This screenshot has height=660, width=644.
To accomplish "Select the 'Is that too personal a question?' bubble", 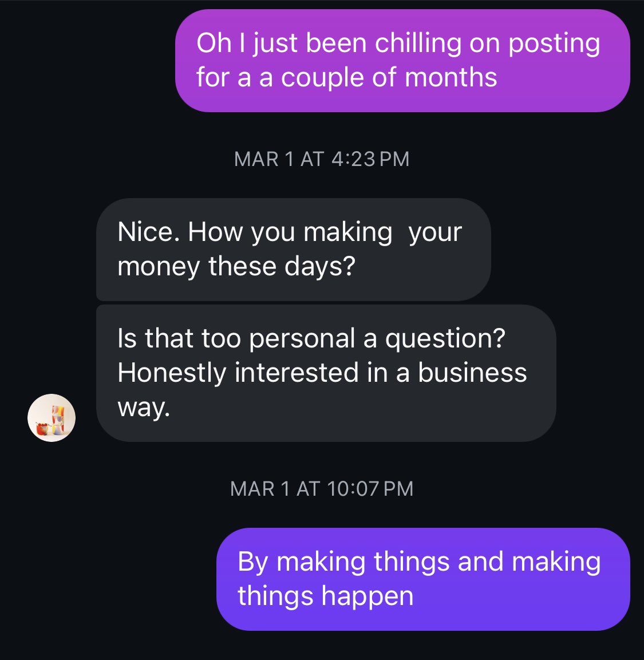I will [326, 373].
